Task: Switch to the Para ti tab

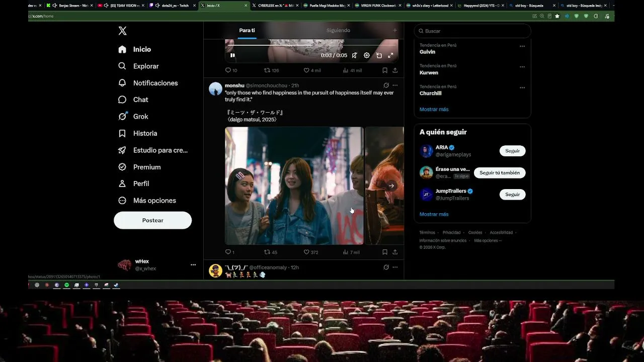Action: [247, 30]
